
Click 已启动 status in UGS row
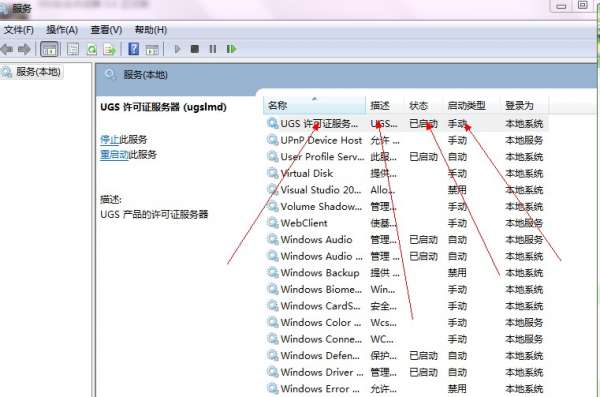click(x=423, y=124)
